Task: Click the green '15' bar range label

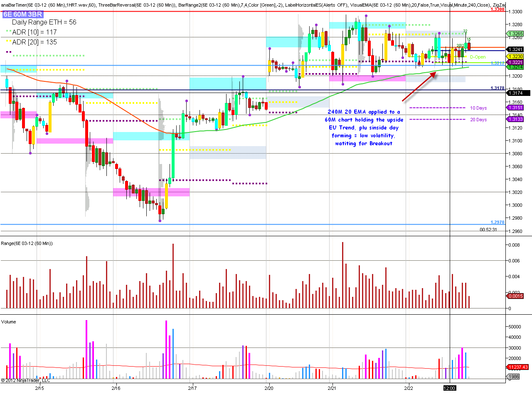Action: point(468,39)
